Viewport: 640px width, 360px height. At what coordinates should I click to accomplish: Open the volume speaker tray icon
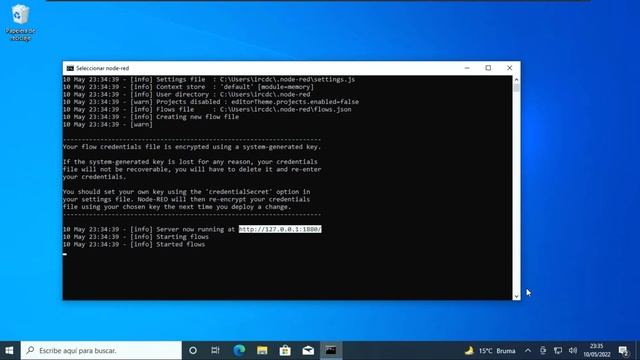573,351
